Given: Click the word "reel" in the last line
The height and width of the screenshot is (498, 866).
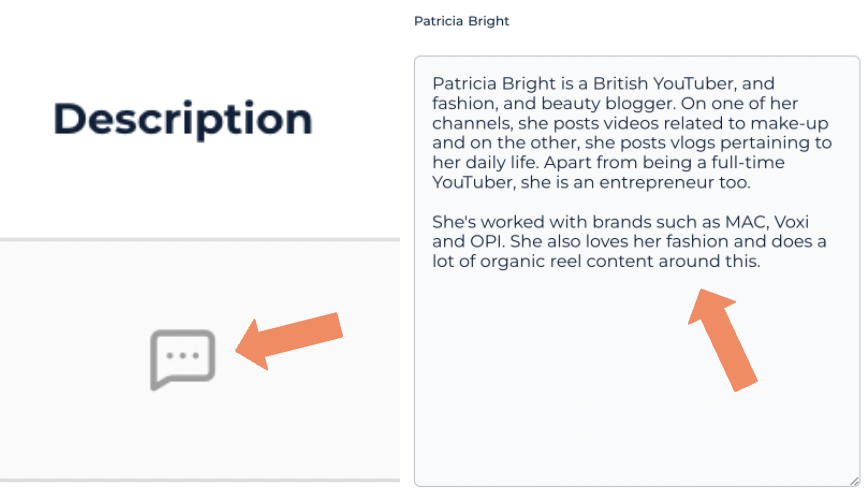Looking at the screenshot, I should click(x=554, y=262).
